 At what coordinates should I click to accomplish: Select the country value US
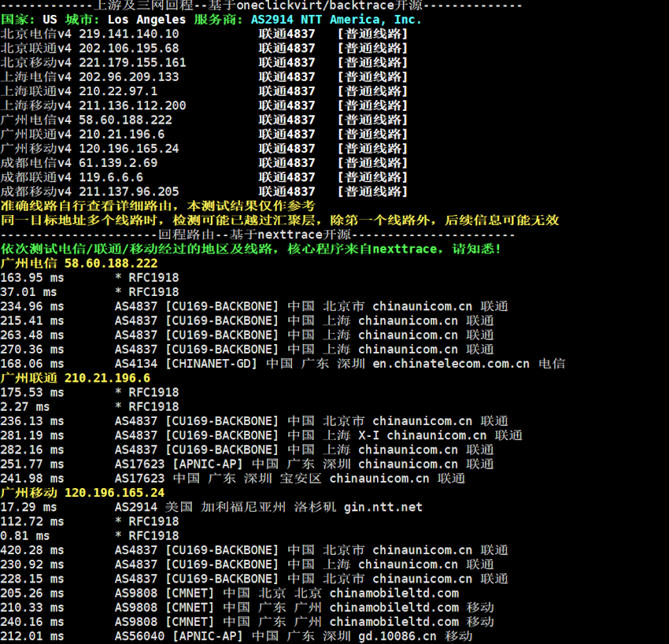pyautogui.click(x=50, y=20)
